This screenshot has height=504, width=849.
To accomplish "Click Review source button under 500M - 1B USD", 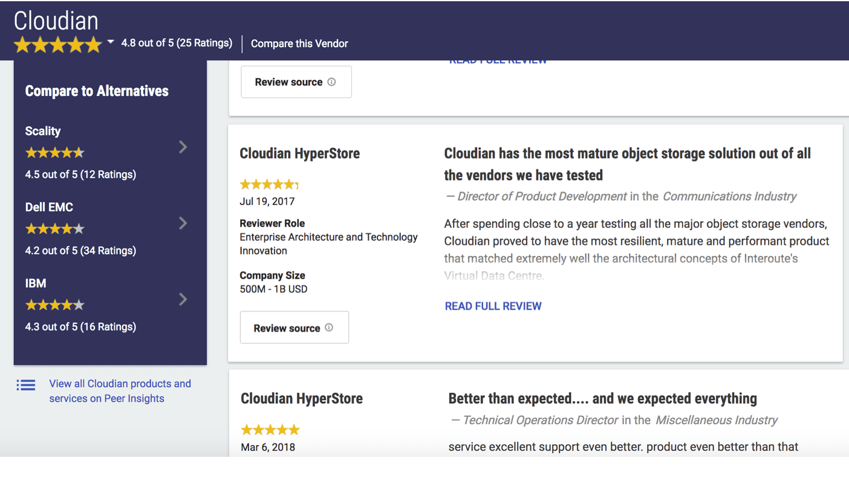I will 294,328.
